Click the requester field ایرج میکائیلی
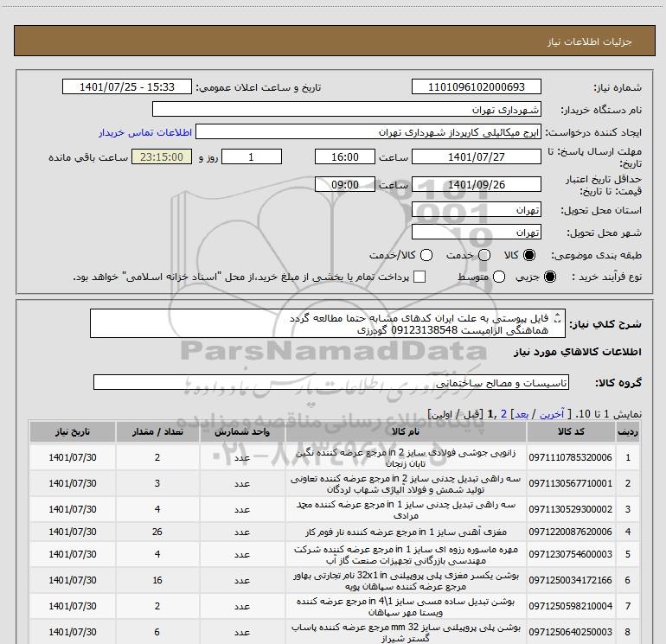 click(x=368, y=132)
